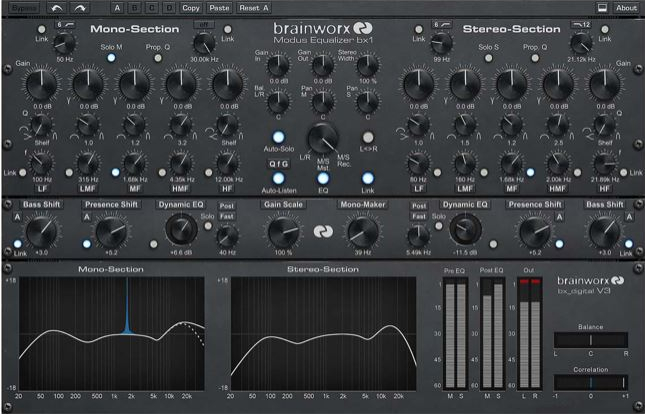Click the Stereo-Section EQ curve graph

(323, 333)
